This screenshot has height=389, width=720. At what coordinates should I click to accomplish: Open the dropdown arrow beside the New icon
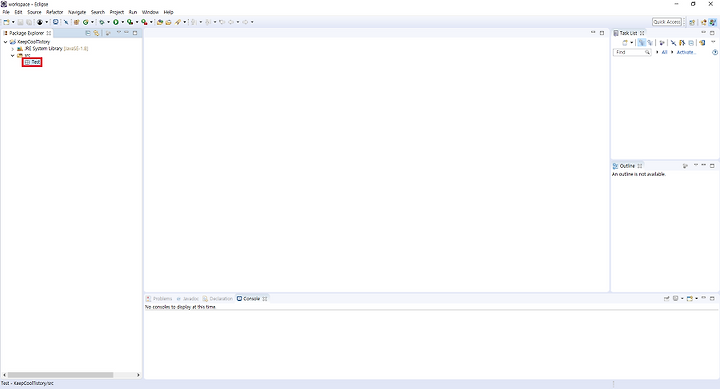coord(13,22)
